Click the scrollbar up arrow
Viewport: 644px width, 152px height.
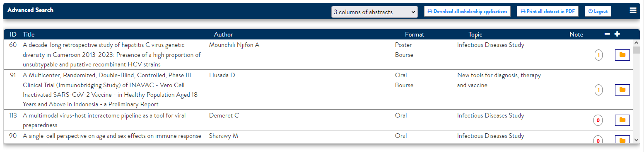(637, 43)
